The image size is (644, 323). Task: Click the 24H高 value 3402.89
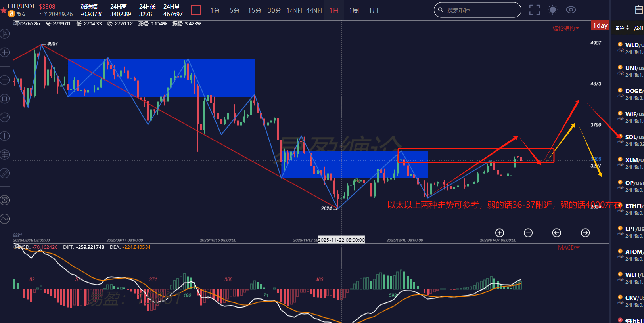[x=121, y=14]
